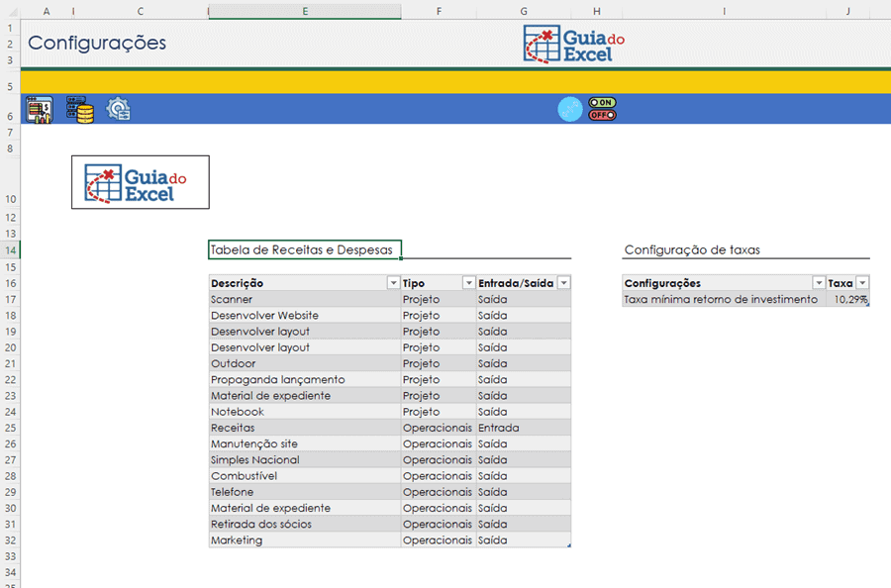Open the gear settings icon
891x588 pixels.
[119, 110]
